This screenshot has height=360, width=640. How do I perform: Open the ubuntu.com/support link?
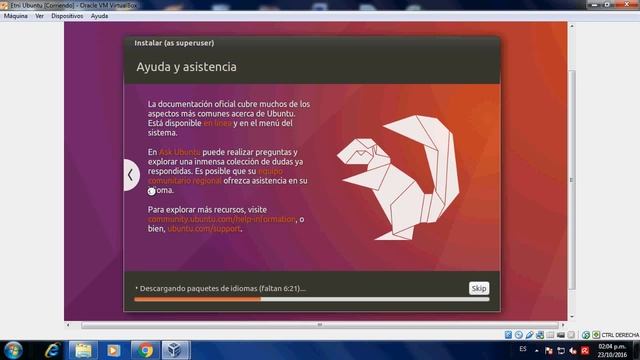pyautogui.click(x=204, y=229)
